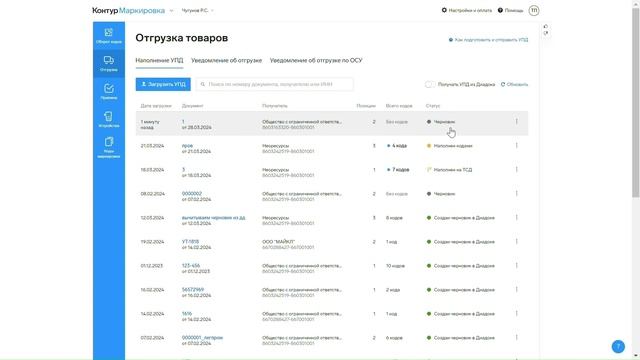Screen dimensions: 640x360
Task: Open the Коды маркировки sidebar section
Action: click(109, 148)
